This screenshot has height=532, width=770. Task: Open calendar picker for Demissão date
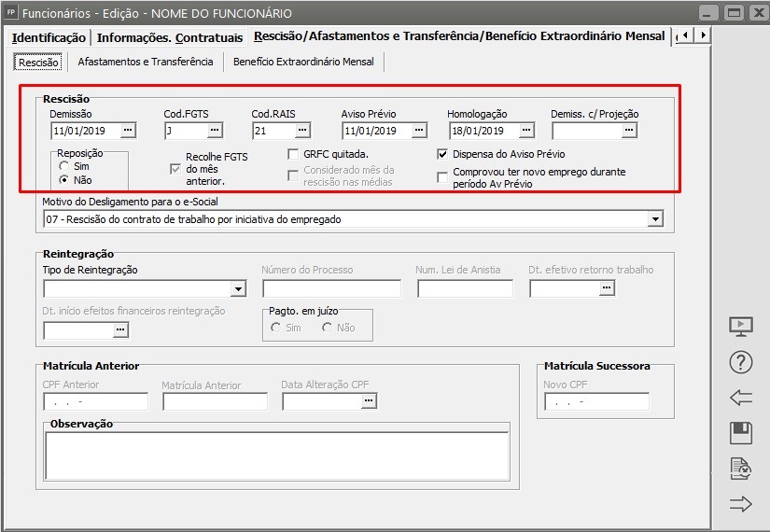click(x=128, y=131)
